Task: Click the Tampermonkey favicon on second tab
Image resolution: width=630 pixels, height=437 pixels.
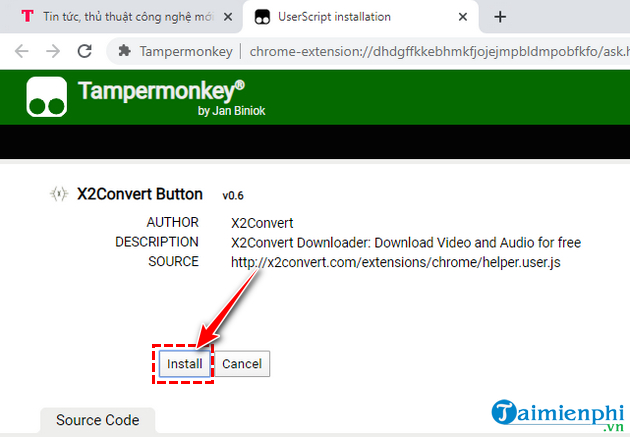Action: click(x=262, y=17)
